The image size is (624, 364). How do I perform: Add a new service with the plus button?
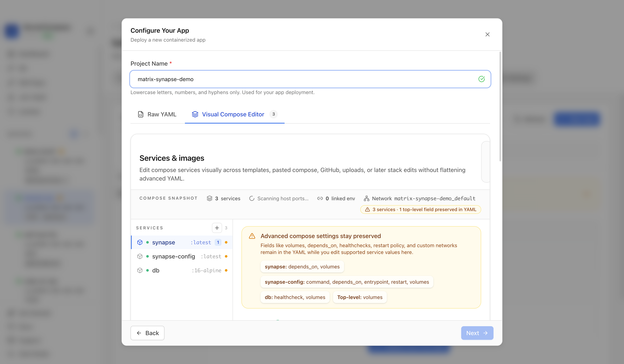click(217, 228)
